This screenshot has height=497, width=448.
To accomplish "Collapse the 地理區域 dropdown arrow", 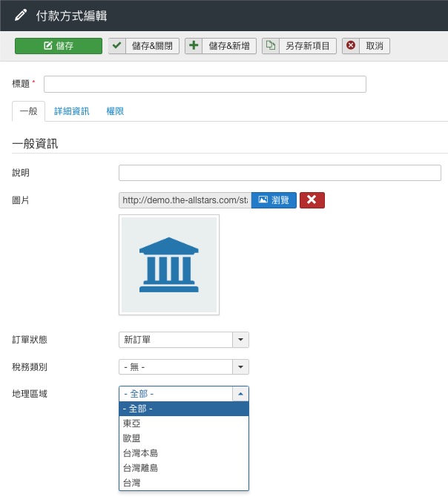I will [240, 394].
